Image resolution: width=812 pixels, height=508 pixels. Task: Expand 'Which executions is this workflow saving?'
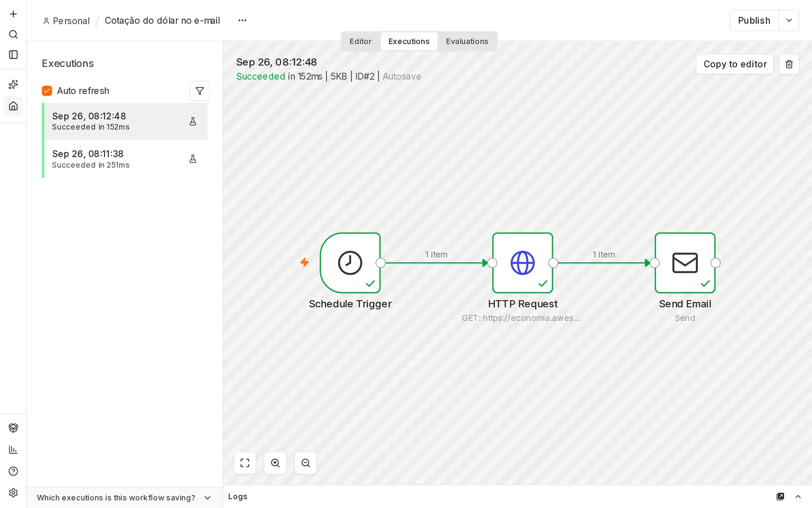click(124, 498)
